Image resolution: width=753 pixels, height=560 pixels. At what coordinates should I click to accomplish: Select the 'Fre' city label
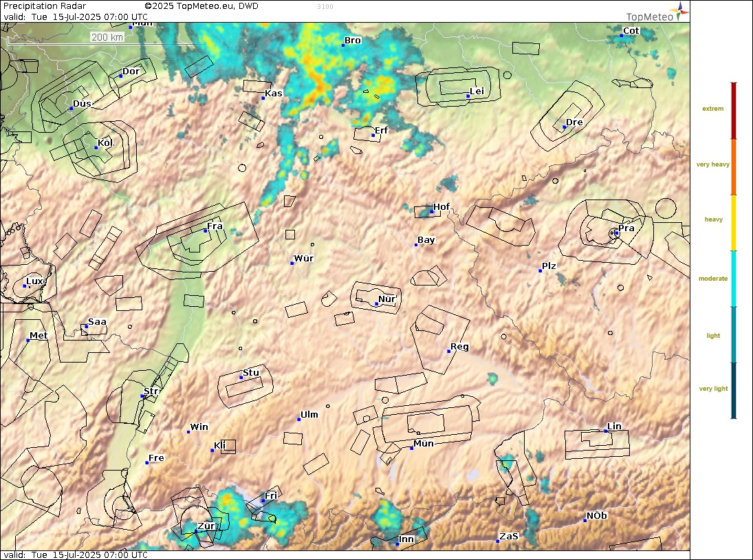[x=156, y=458]
